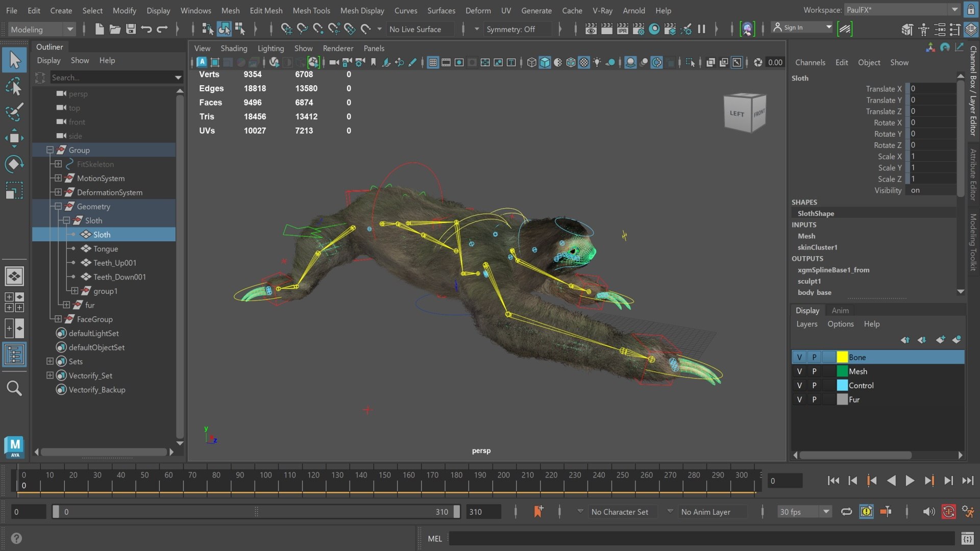Switch to the Anim layer tab
980x551 pixels.
840,310
